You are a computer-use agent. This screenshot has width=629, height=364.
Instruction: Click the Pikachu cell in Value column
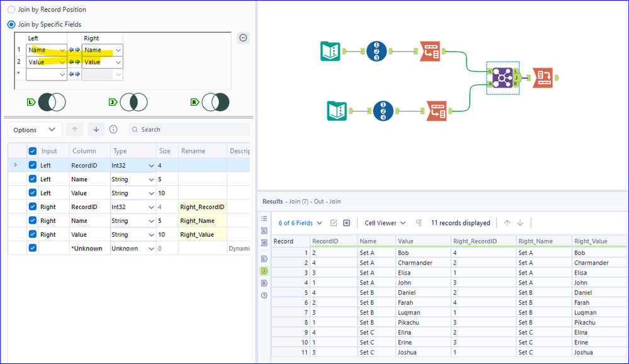(423, 322)
